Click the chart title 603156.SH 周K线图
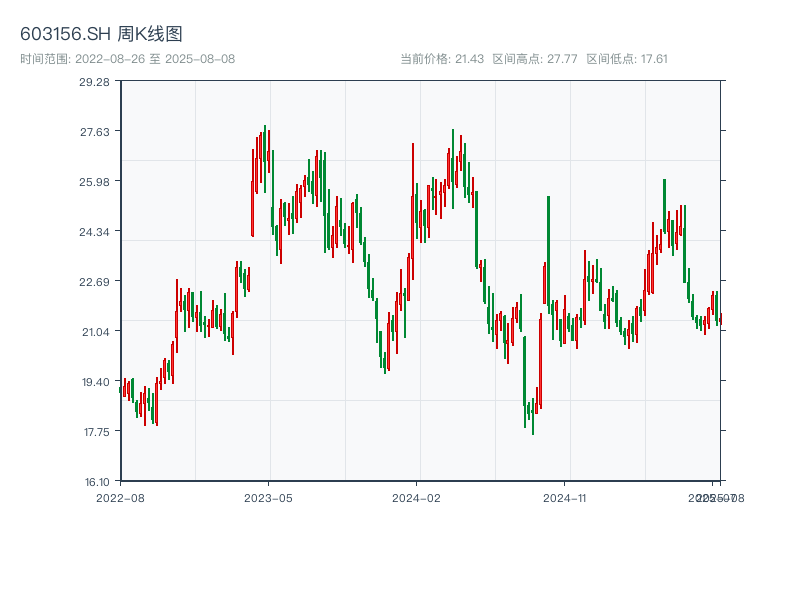 101,34
